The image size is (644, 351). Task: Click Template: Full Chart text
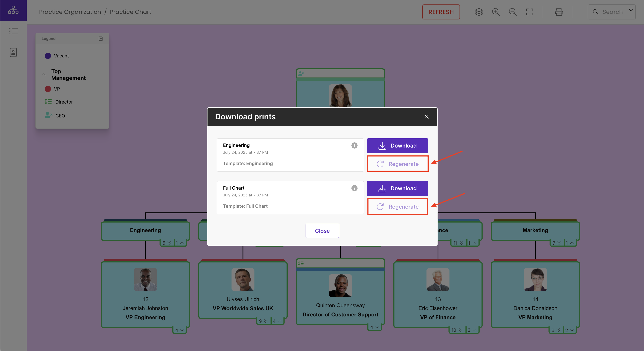click(x=245, y=206)
